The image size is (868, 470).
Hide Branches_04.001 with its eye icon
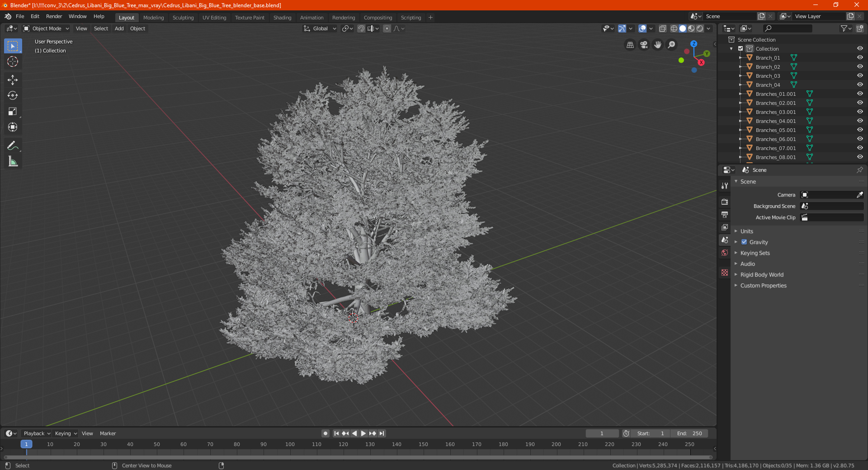[x=860, y=121]
